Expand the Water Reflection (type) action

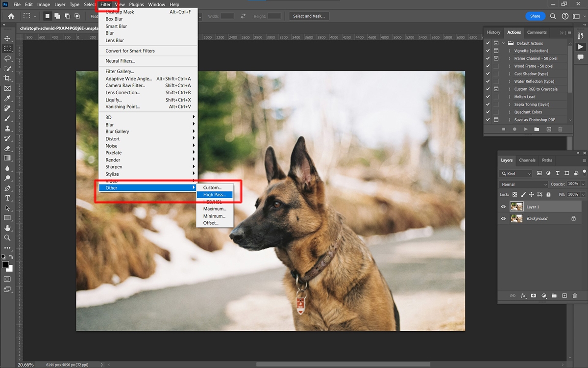[x=510, y=81]
